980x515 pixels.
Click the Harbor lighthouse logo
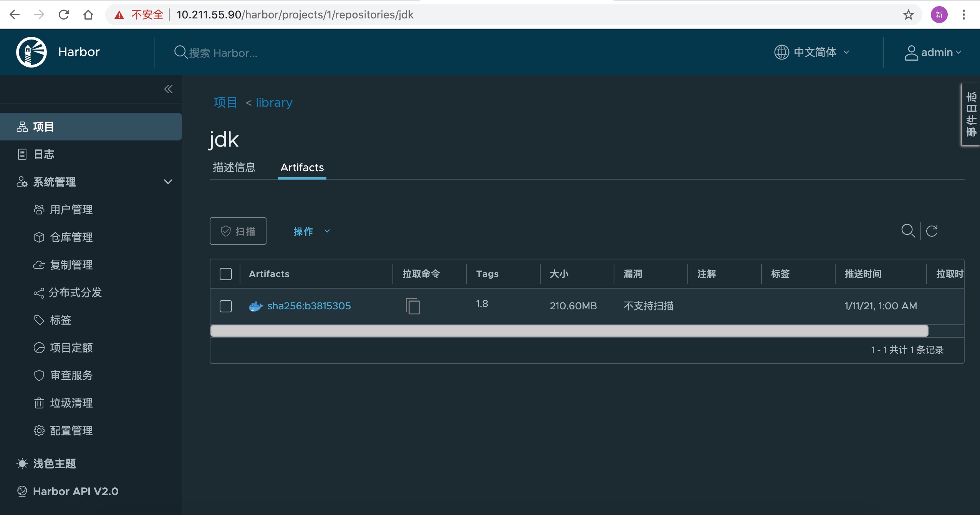coord(31,52)
